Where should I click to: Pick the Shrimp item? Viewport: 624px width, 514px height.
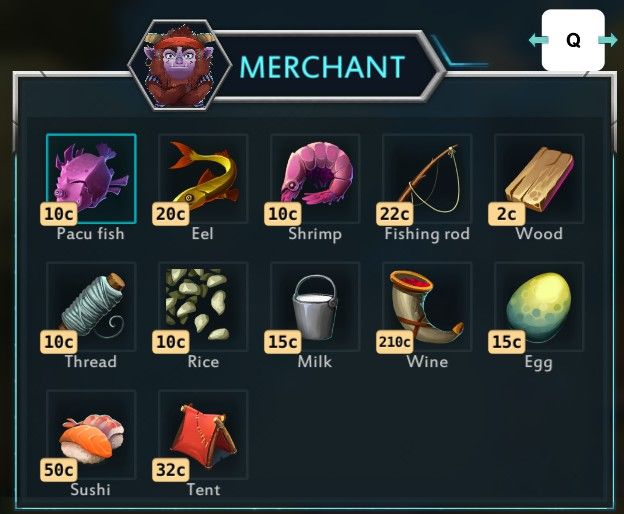tap(315, 179)
